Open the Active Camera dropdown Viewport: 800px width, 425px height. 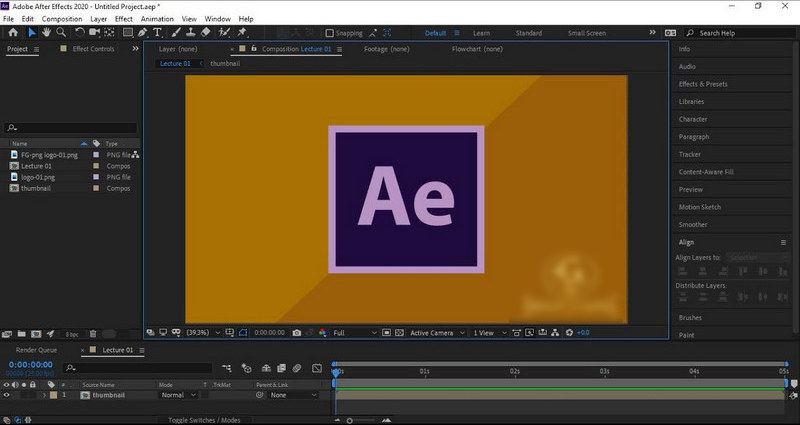(437, 333)
